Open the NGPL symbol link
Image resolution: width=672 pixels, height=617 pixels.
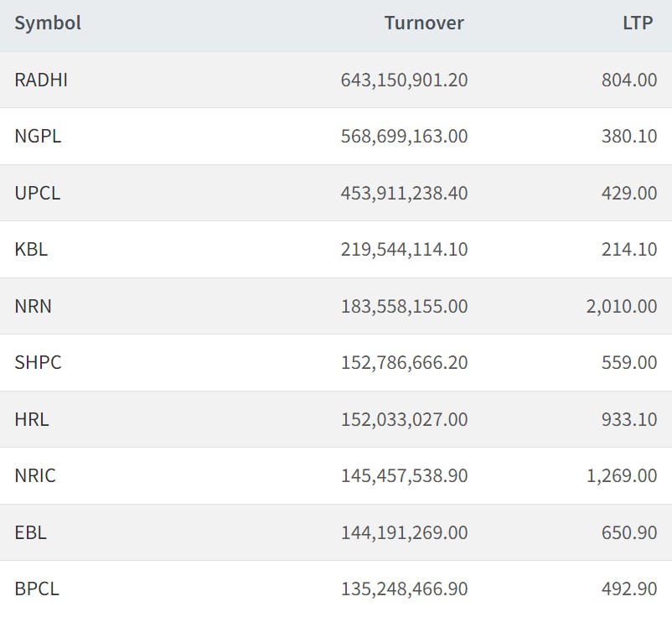coord(38,136)
